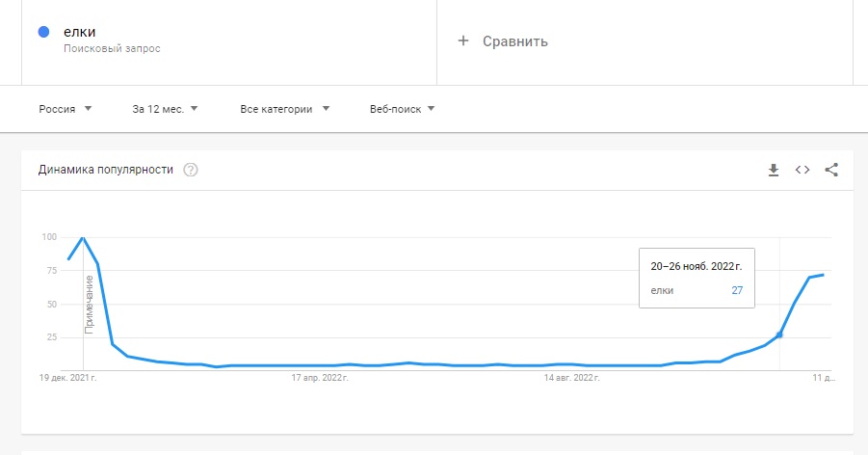Click the highlighted data point on chart line
The image size is (868, 455).
[779, 335]
